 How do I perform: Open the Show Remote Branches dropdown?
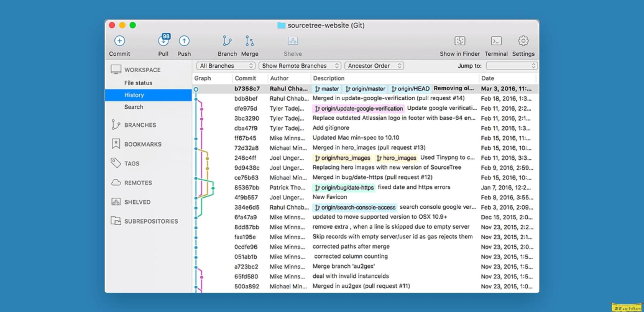click(299, 66)
